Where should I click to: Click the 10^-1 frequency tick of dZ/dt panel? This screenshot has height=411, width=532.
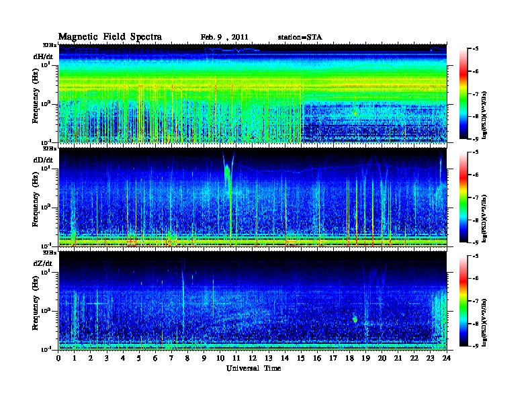pos(46,349)
